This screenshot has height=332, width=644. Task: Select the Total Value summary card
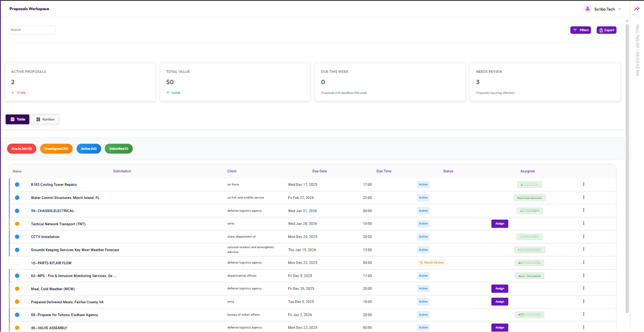235,82
